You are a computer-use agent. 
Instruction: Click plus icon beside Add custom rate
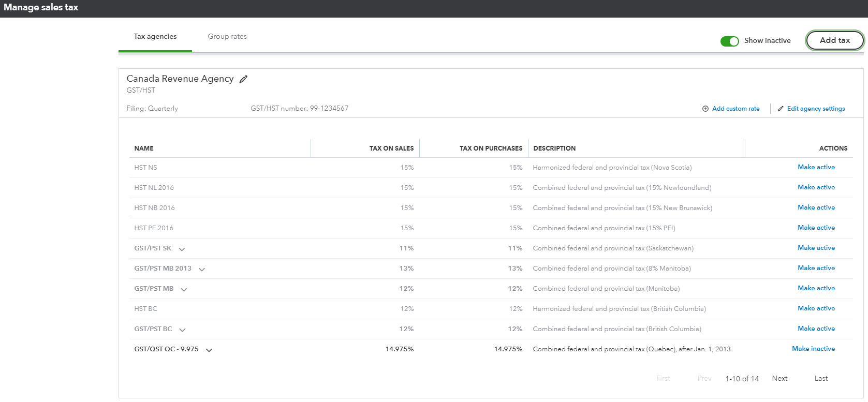[x=705, y=109]
